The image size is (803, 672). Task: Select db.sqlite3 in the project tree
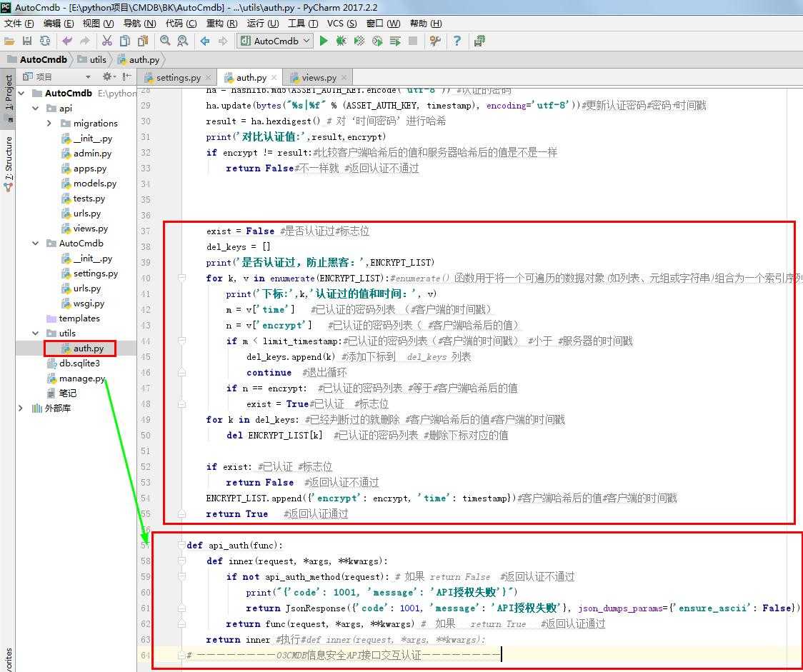pos(74,363)
